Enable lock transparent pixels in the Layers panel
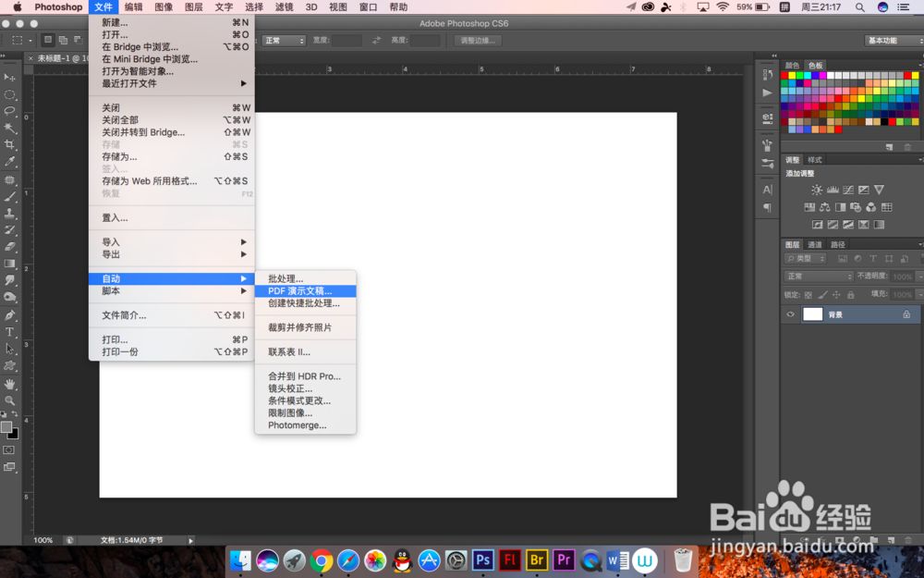 [807, 294]
